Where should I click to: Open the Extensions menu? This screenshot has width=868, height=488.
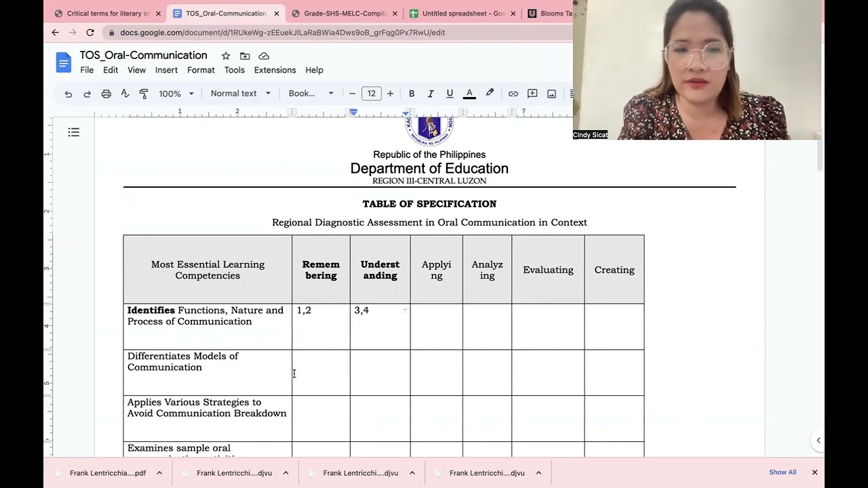point(275,70)
